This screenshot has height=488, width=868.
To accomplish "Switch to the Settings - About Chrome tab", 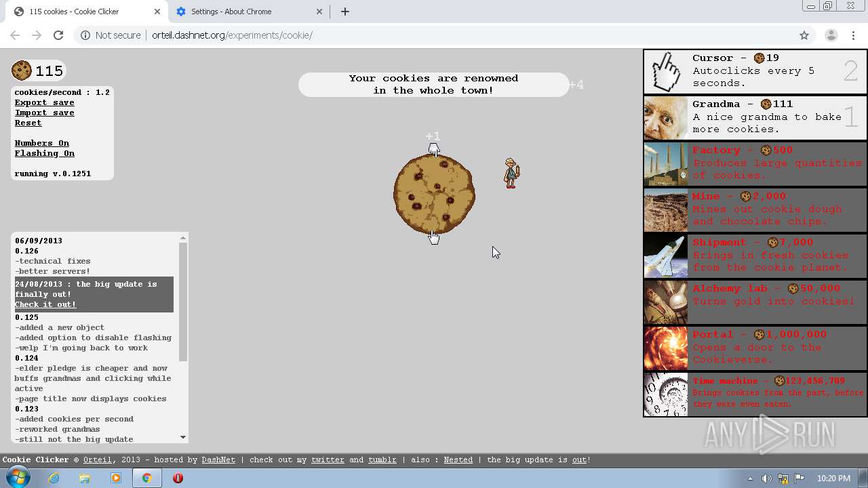I will point(250,12).
